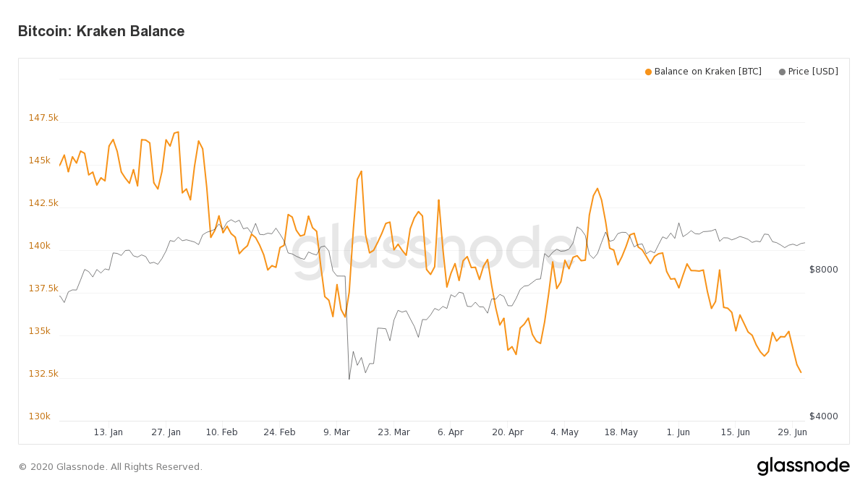Click the Glassnode copyright notice text
The image size is (868, 488).
tap(110, 467)
